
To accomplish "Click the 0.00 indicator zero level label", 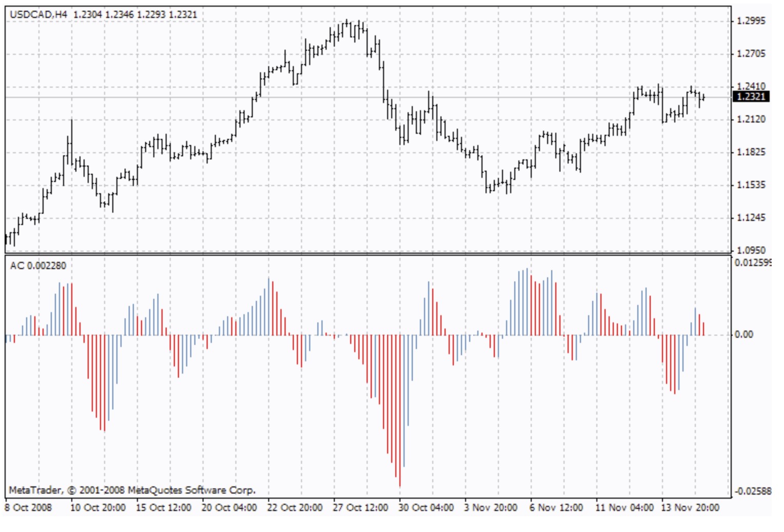I will (744, 335).
